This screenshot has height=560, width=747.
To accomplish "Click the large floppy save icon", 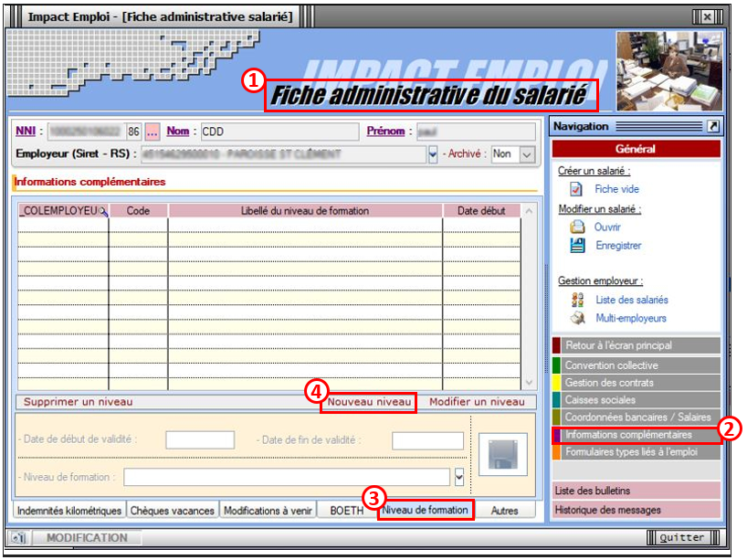I will pyautogui.click(x=503, y=454).
